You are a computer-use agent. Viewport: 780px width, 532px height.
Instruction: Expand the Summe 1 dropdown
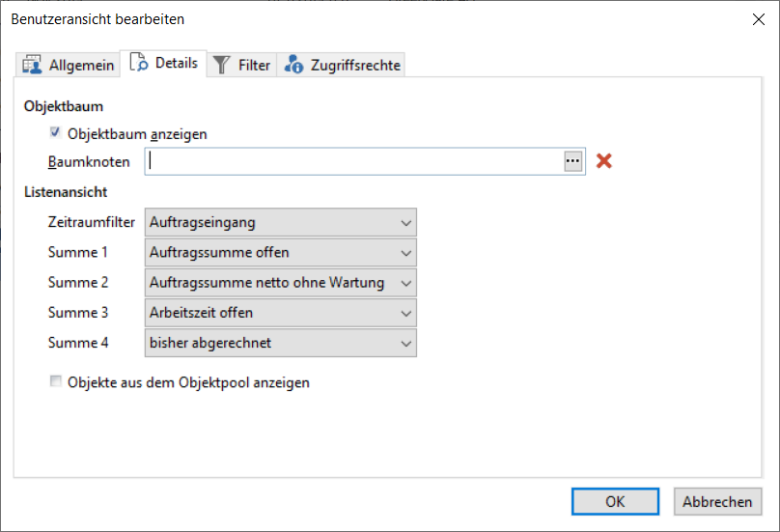click(281, 253)
